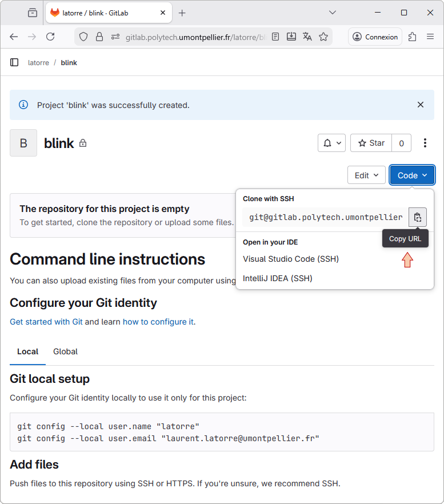The height and width of the screenshot is (504, 444).
Task: Expand the notification bell dropdown
Action: (x=331, y=143)
